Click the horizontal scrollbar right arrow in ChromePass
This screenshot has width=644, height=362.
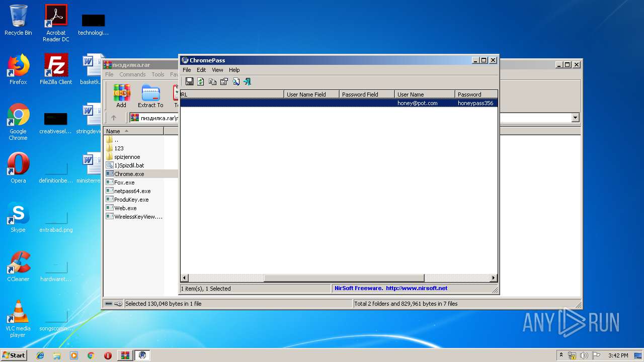[x=494, y=278]
